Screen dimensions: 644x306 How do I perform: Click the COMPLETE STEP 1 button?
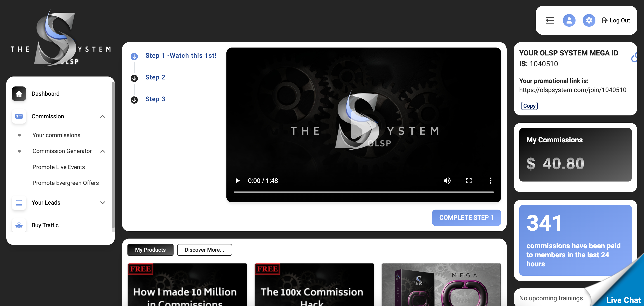click(466, 218)
